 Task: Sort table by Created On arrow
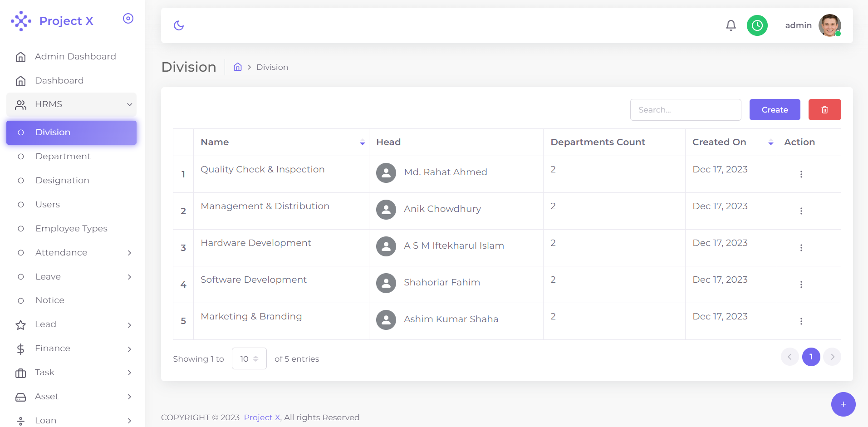(x=770, y=143)
